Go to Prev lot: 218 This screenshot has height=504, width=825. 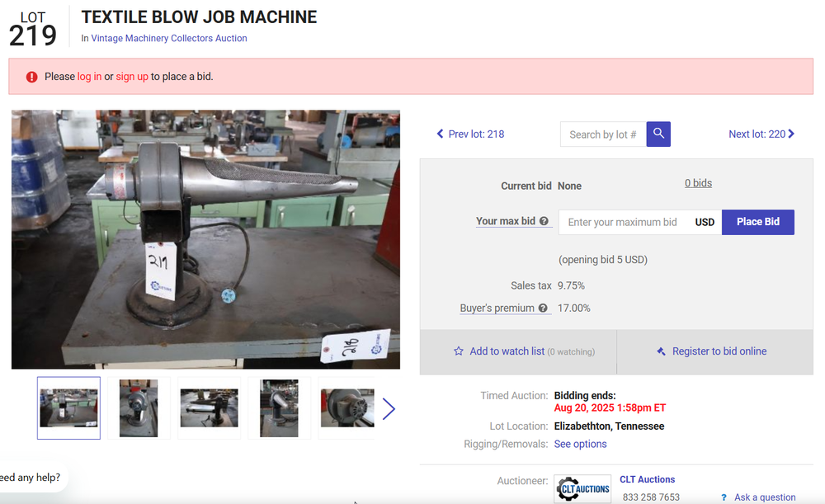470,134
